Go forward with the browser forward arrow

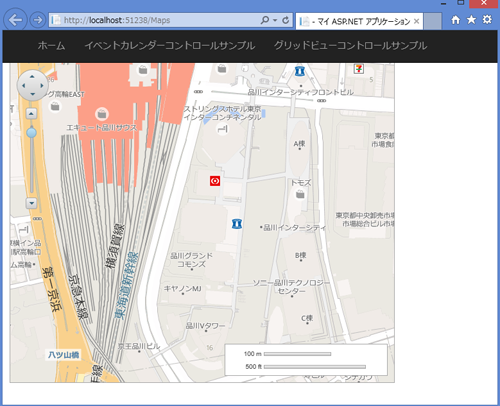pyautogui.click(x=37, y=20)
